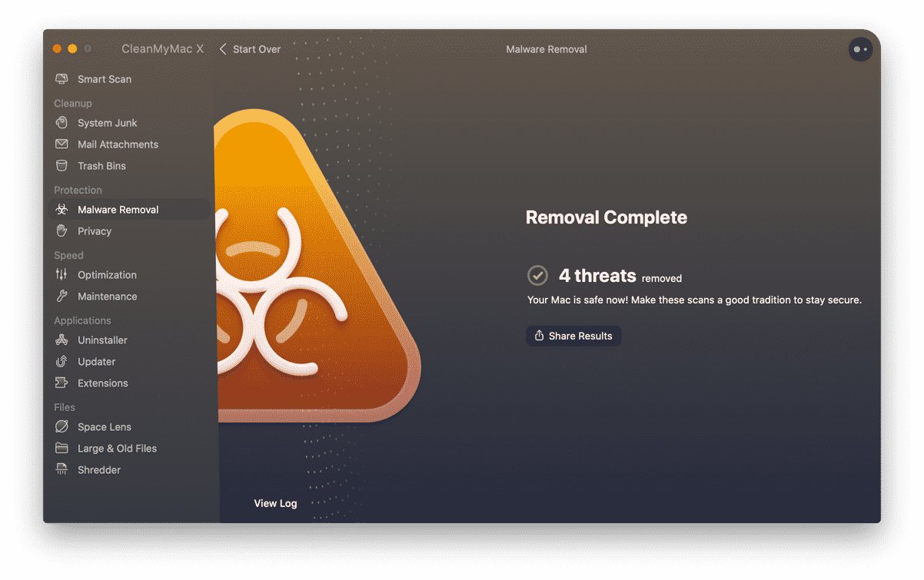Image resolution: width=924 pixels, height=580 pixels.
Task: Open Mail Attachments label
Action: [118, 144]
